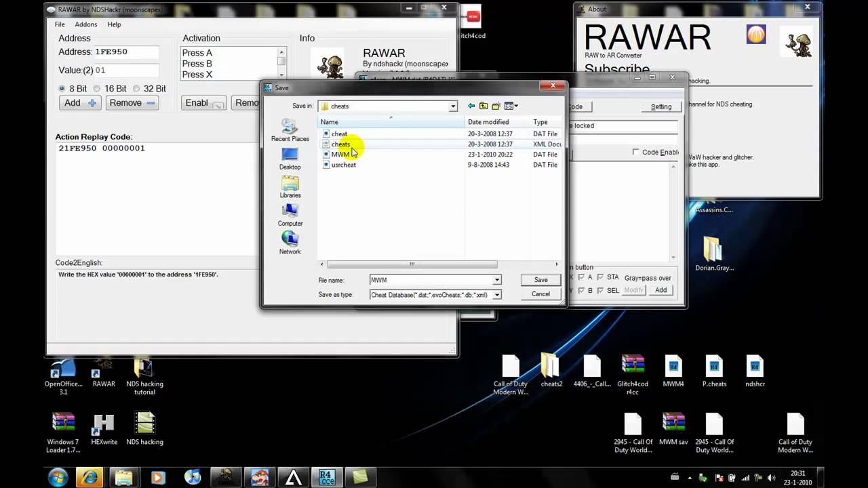
Task: Go back using the green arrow in Save dialog
Action: coord(471,106)
